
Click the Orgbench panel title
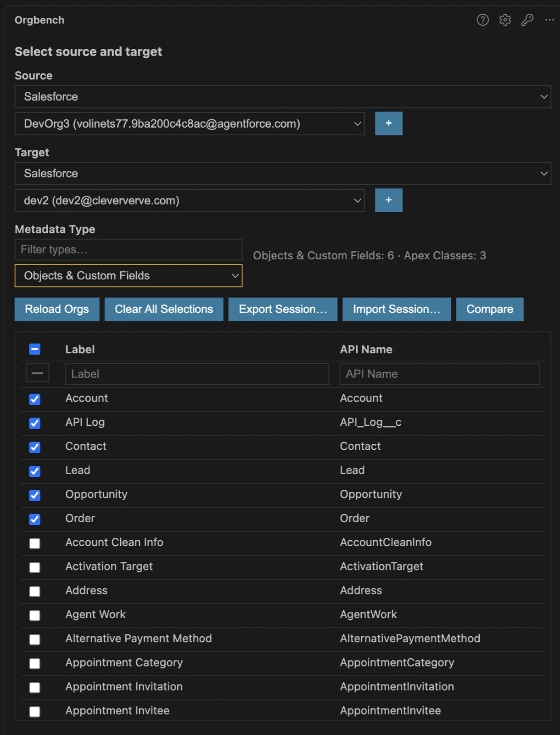(39, 20)
